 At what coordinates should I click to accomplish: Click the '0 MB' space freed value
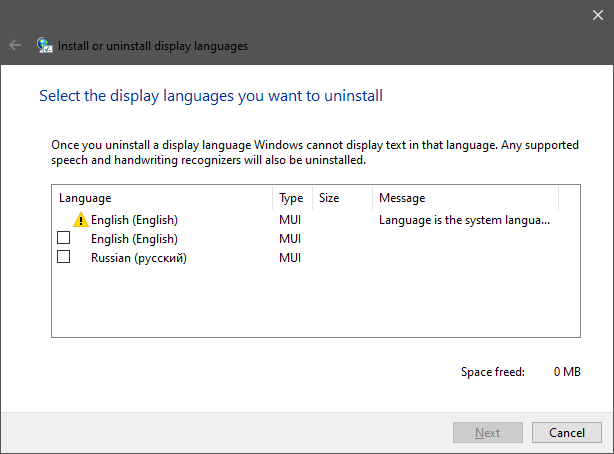coord(567,371)
